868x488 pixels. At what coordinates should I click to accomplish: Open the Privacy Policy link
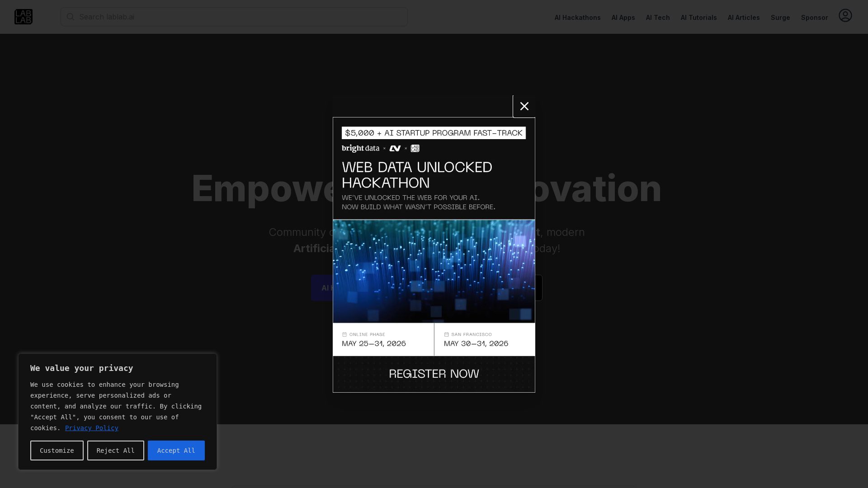[92, 428]
